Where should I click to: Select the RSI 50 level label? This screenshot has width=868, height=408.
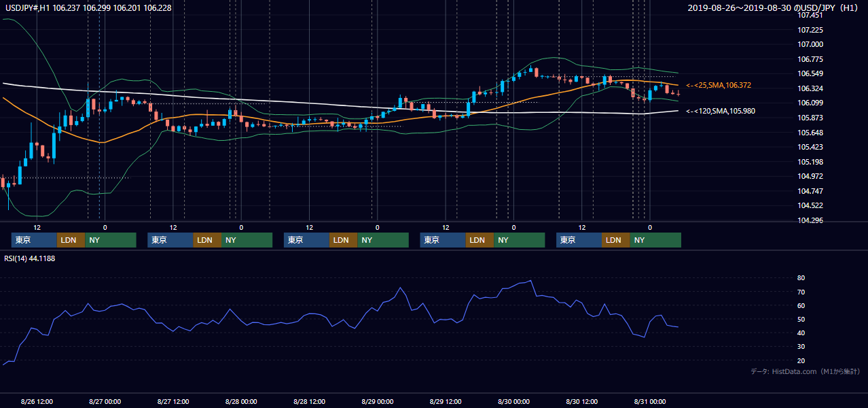tap(801, 319)
